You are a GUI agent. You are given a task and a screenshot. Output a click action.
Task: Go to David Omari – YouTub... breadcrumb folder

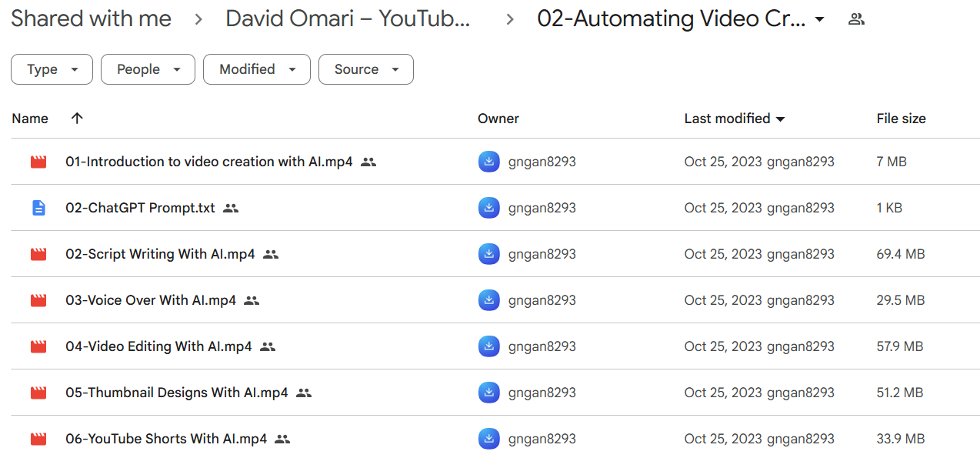click(x=348, y=19)
